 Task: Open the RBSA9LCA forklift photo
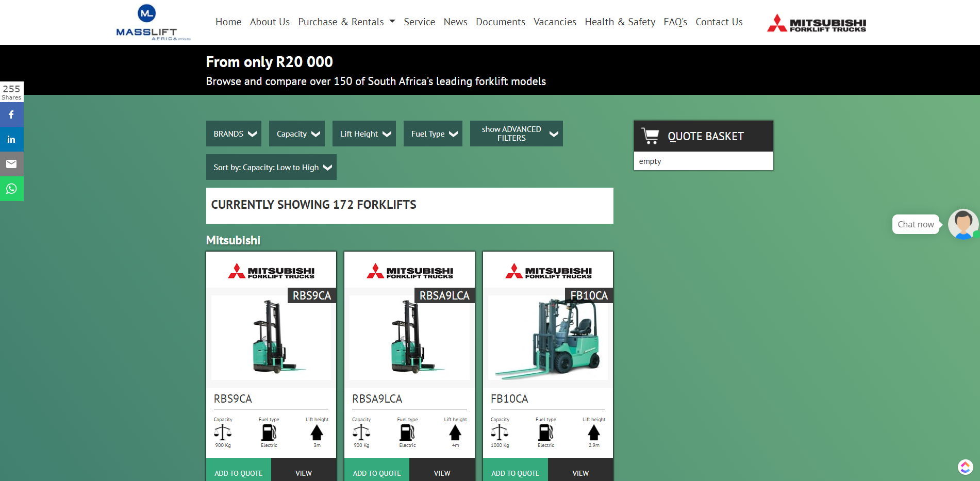pos(410,338)
